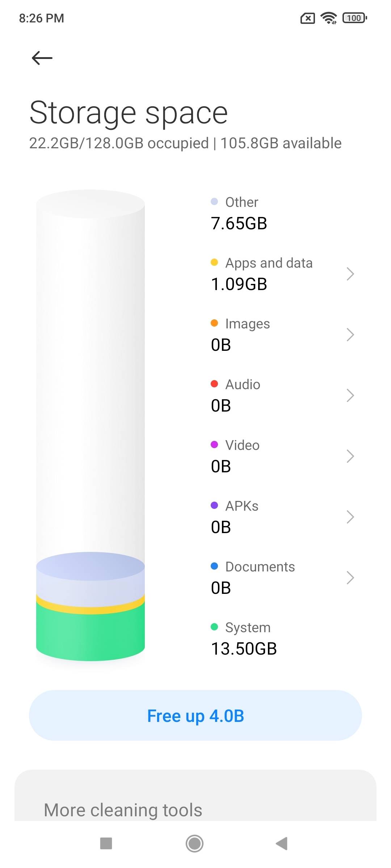Tap the Free up 4.0B button
This screenshot has height=868, width=391.
point(195,715)
